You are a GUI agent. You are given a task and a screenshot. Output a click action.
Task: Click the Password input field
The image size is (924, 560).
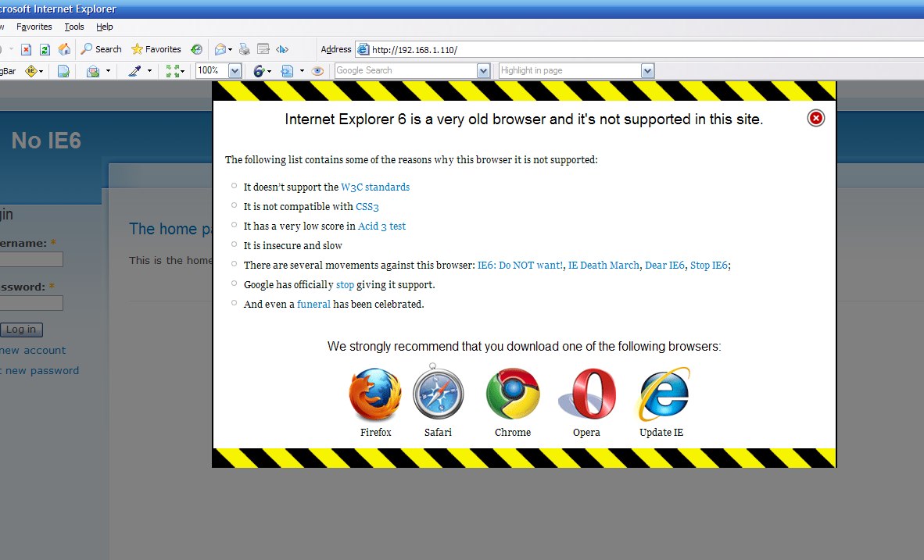pos(31,303)
